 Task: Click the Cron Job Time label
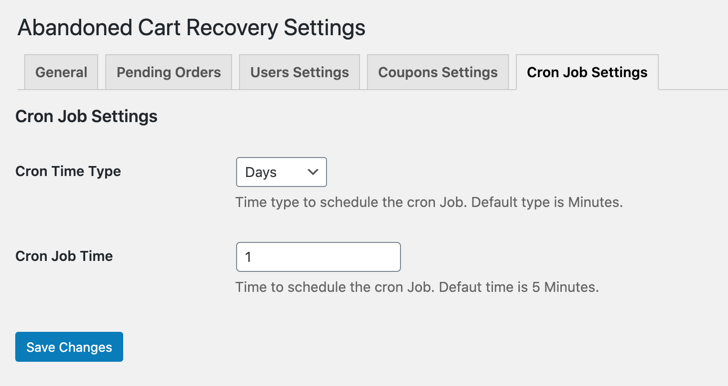pyautogui.click(x=64, y=256)
